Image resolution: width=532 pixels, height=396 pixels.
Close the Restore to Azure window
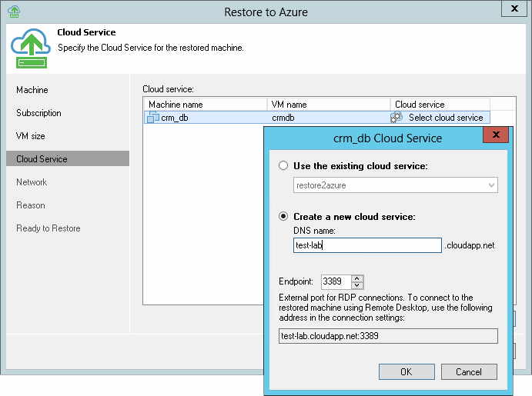pos(514,8)
